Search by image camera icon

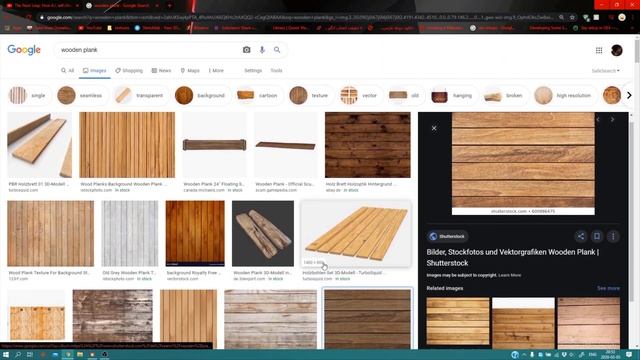tap(247, 50)
